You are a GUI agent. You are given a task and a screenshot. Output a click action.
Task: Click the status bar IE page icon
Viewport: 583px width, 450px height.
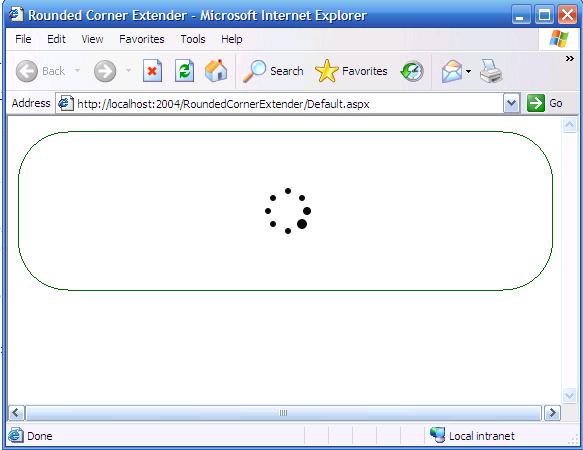(16, 435)
